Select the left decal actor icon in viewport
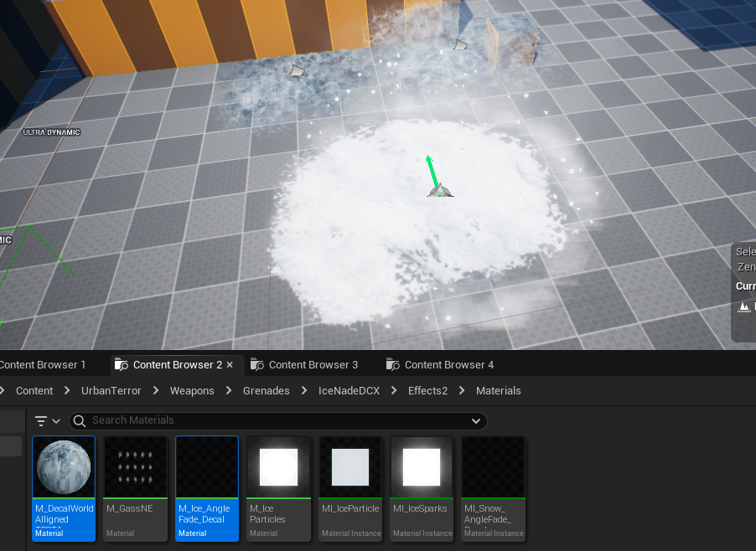Image resolution: width=756 pixels, height=551 pixels. click(x=297, y=71)
